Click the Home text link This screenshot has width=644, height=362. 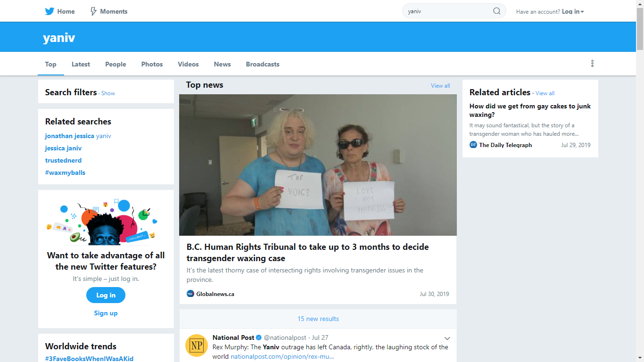[x=66, y=11]
